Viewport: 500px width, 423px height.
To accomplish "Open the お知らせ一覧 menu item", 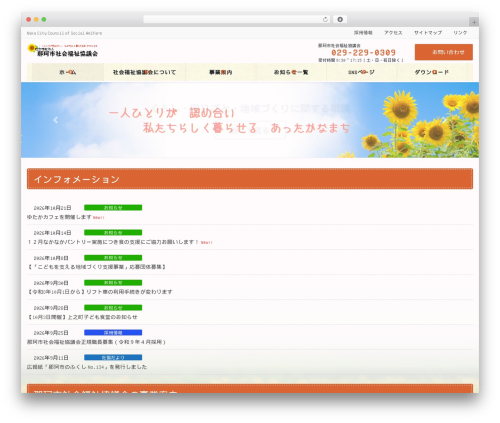I will [291, 72].
